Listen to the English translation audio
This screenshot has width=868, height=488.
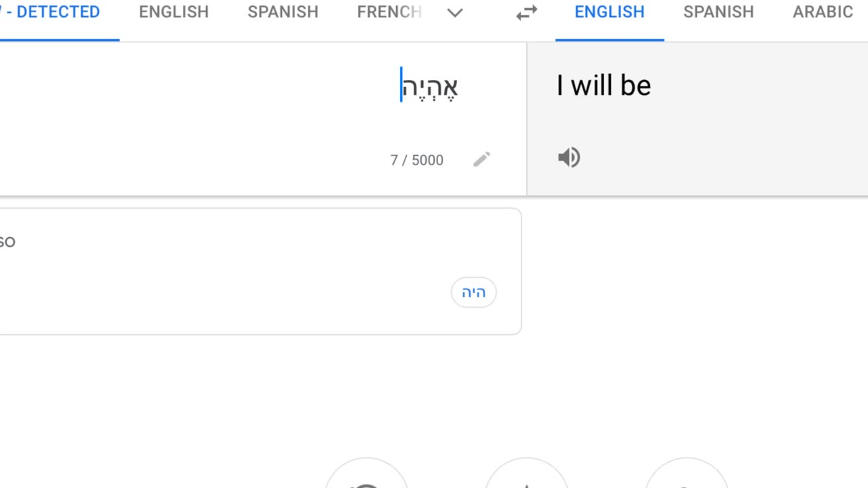(x=569, y=158)
